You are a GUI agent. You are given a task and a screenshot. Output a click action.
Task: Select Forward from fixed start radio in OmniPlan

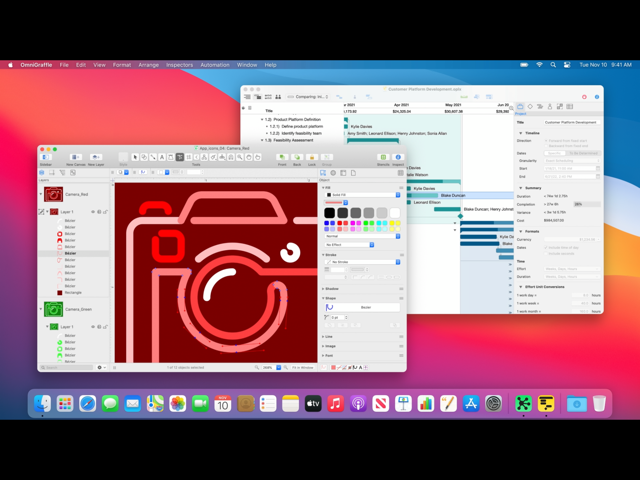546,140
